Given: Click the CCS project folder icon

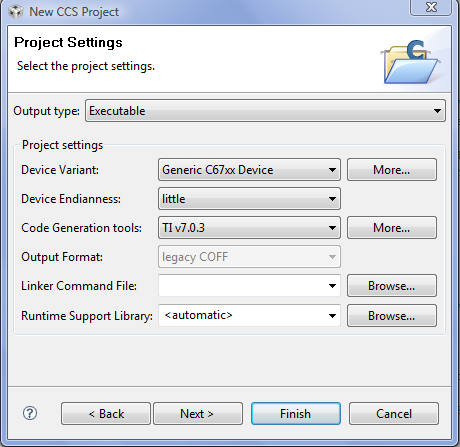Looking at the screenshot, I should [411, 62].
